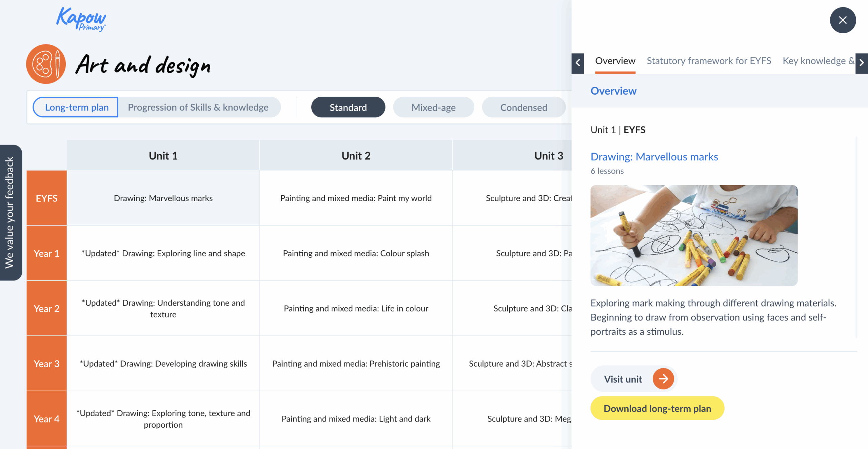Viewport: 868px width, 449px height.
Task: Click the Unit 2 column header
Action: pyautogui.click(x=356, y=155)
